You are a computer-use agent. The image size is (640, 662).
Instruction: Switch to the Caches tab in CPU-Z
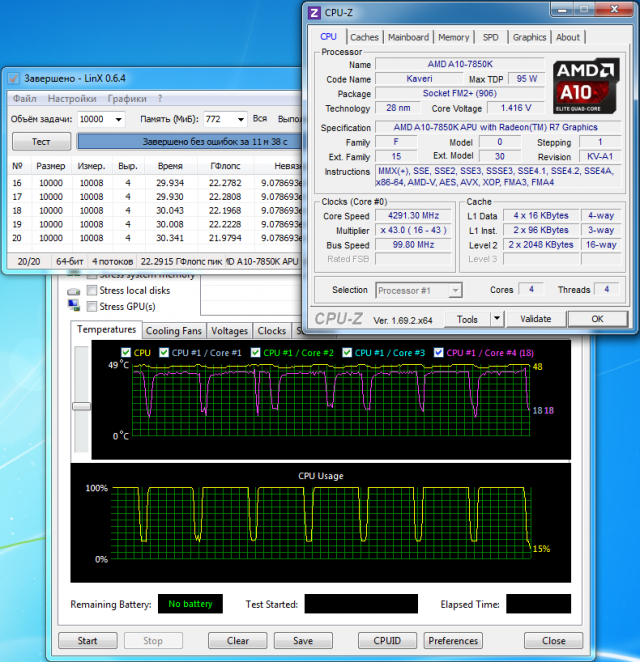point(364,37)
